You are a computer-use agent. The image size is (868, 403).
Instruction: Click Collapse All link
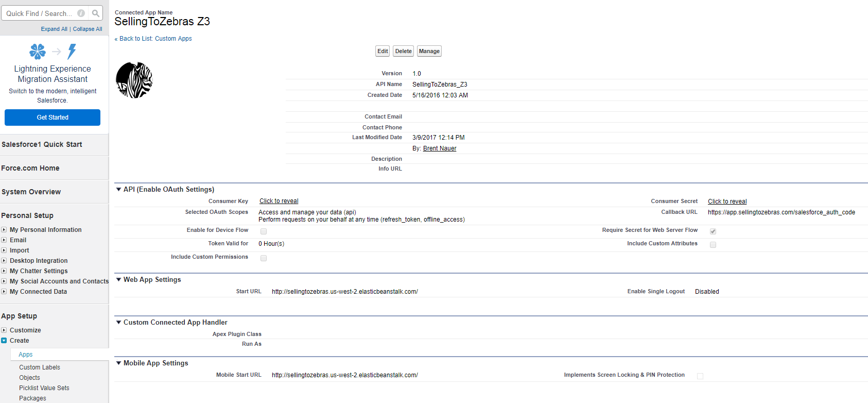point(88,29)
